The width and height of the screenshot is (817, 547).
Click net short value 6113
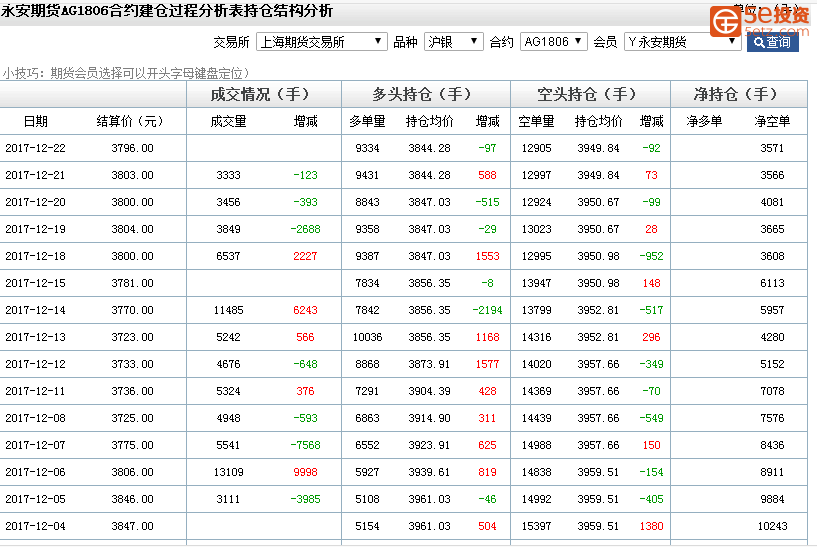pyautogui.click(x=772, y=283)
